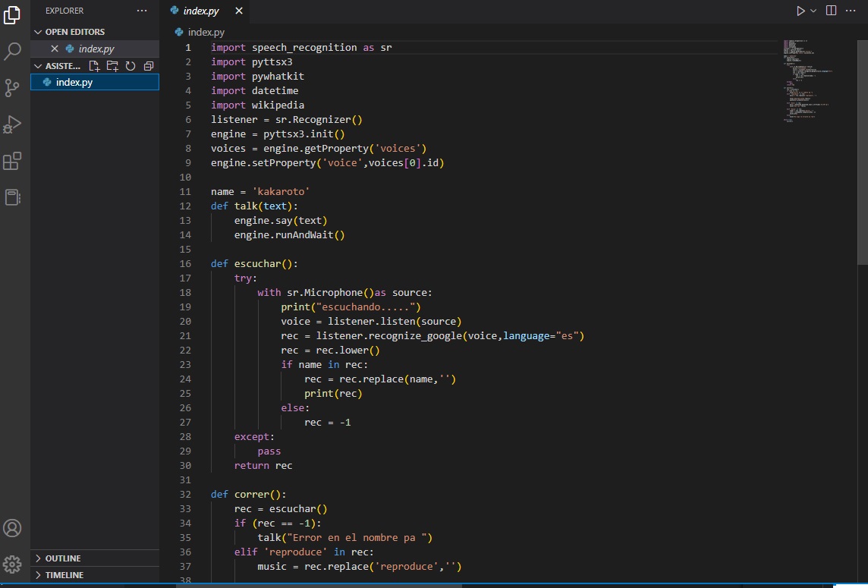The height and width of the screenshot is (588, 868).
Task: Refresh the explorer file tree
Action: 130,66
